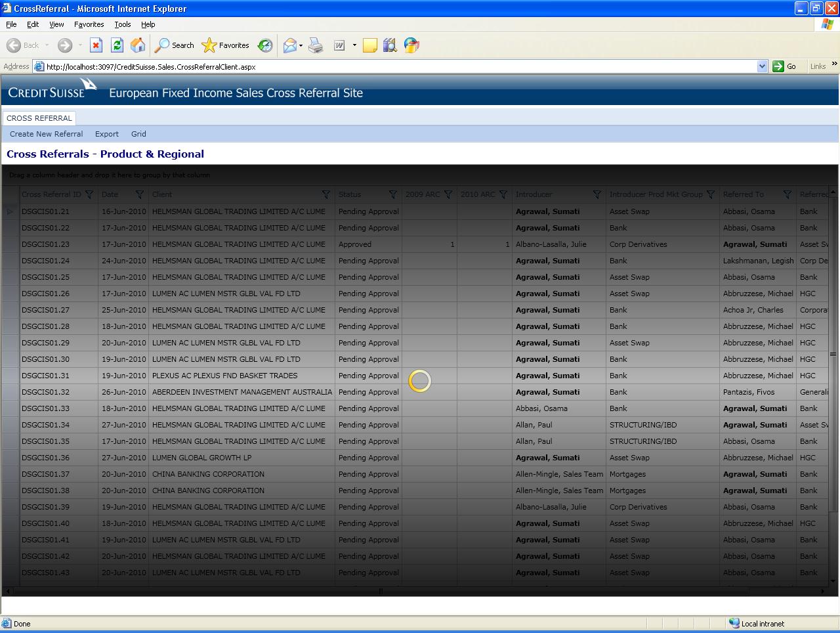Filter the Date column
The height and width of the screenshot is (633, 840).
139,194
